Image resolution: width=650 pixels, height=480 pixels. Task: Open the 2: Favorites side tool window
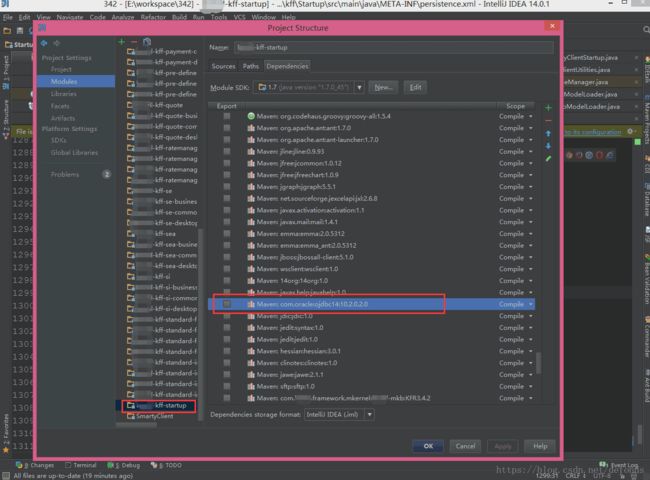tap(5, 433)
